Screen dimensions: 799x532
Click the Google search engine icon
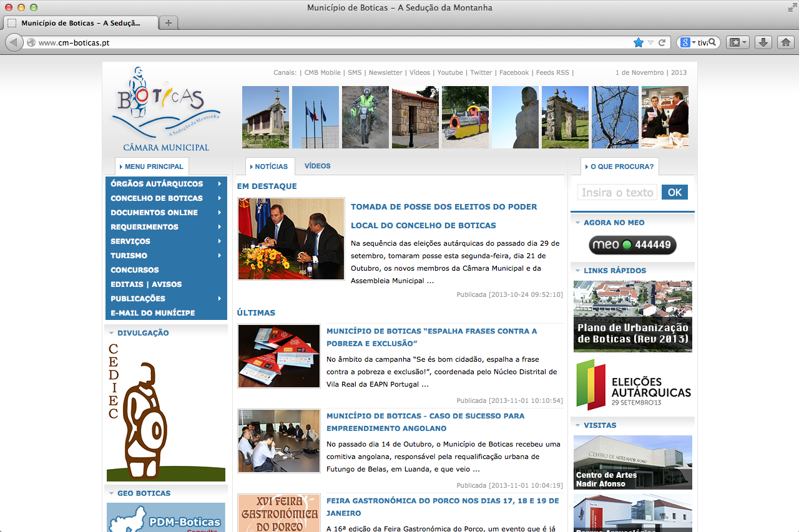point(685,42)
